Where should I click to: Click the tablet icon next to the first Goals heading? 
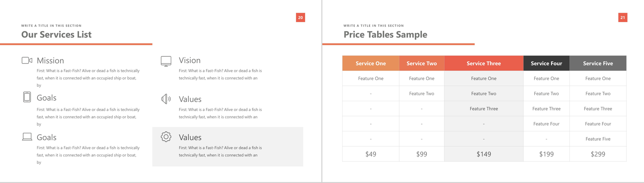pyautogui.click(x=27, y=97)
